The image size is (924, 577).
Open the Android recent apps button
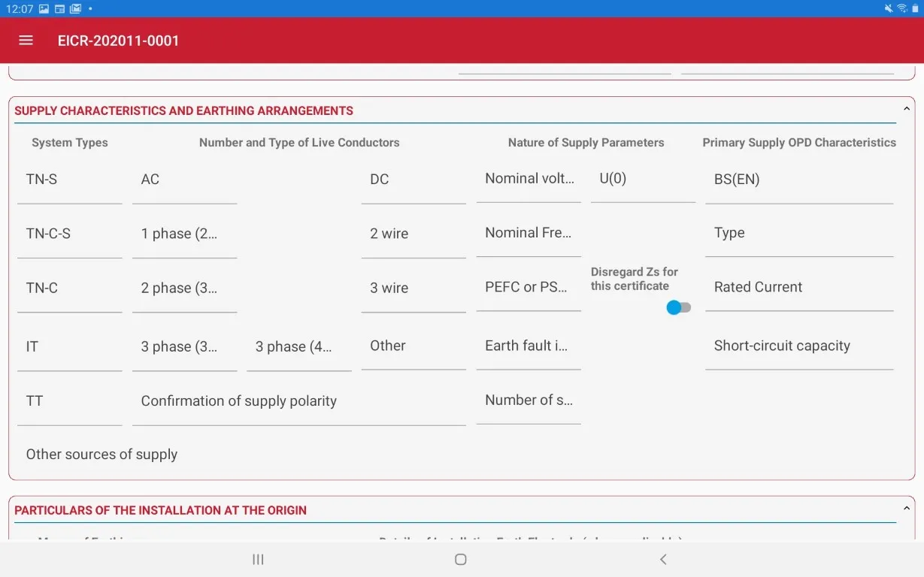click(258, 559)
